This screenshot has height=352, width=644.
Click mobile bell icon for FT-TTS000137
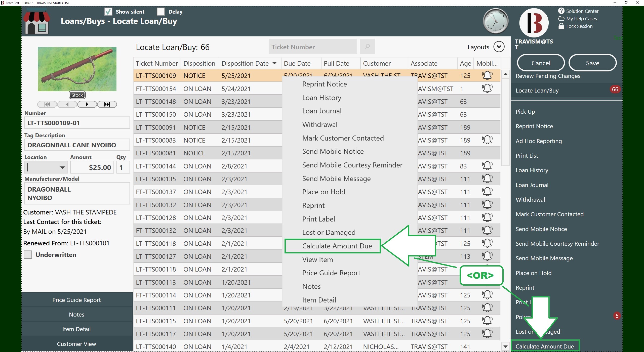(x=487, y=192)
